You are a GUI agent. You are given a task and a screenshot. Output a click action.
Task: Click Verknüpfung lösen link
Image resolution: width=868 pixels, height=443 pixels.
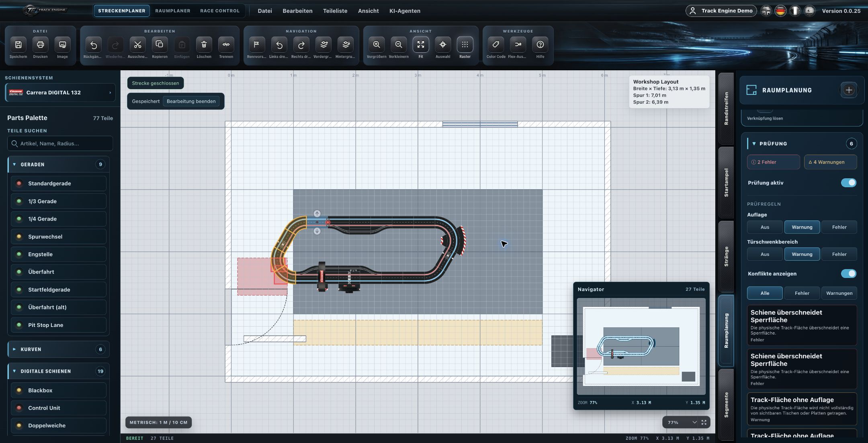765,118
